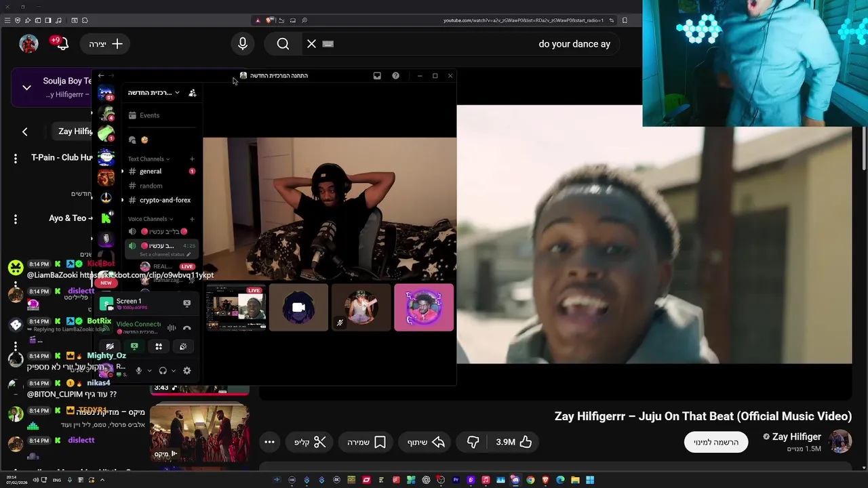Open the Zay Hilfiger channel link

[x=796, y=436]
